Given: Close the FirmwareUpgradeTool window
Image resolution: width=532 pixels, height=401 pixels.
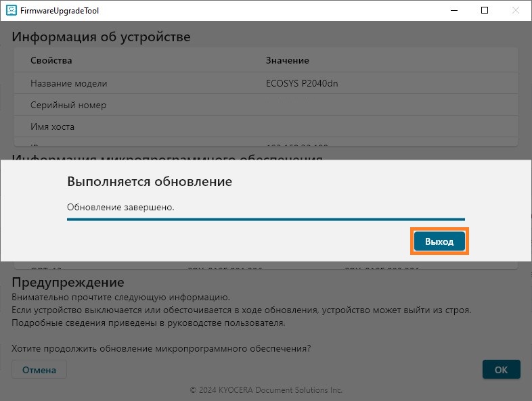Looking at the screenshot, I should pos(516,11).
